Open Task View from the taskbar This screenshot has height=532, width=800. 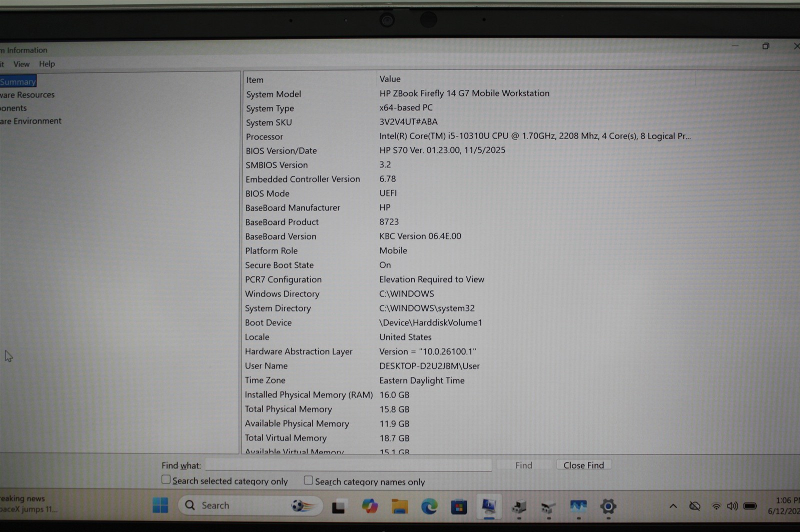(339, 506)
